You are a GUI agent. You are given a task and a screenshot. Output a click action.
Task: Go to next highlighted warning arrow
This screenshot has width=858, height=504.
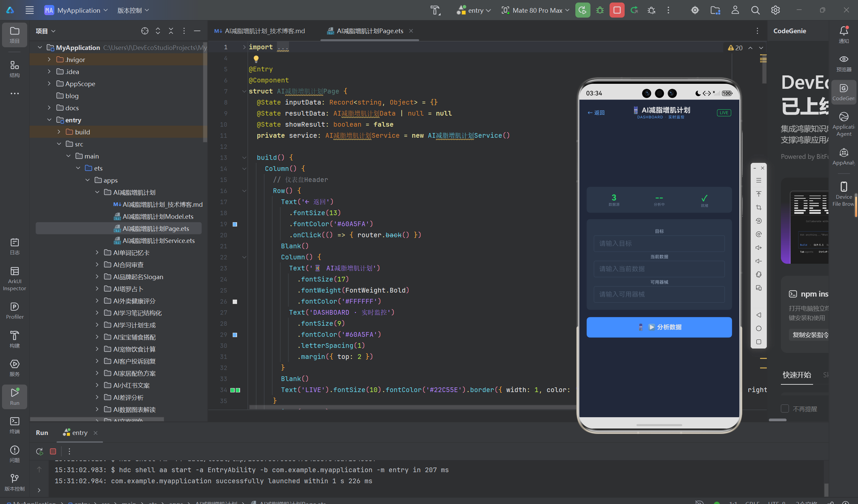click(761, 48)
